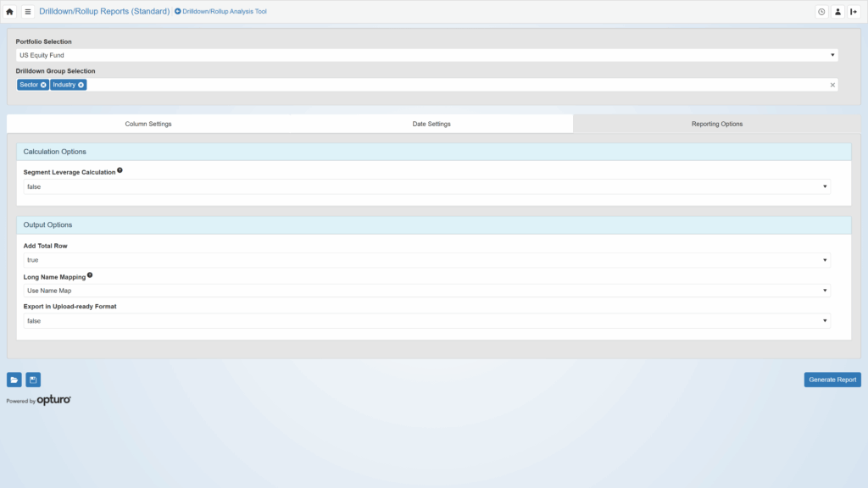Open the user profile icon
The width and height of the screenshot is (868, 488).
point(837,12)
